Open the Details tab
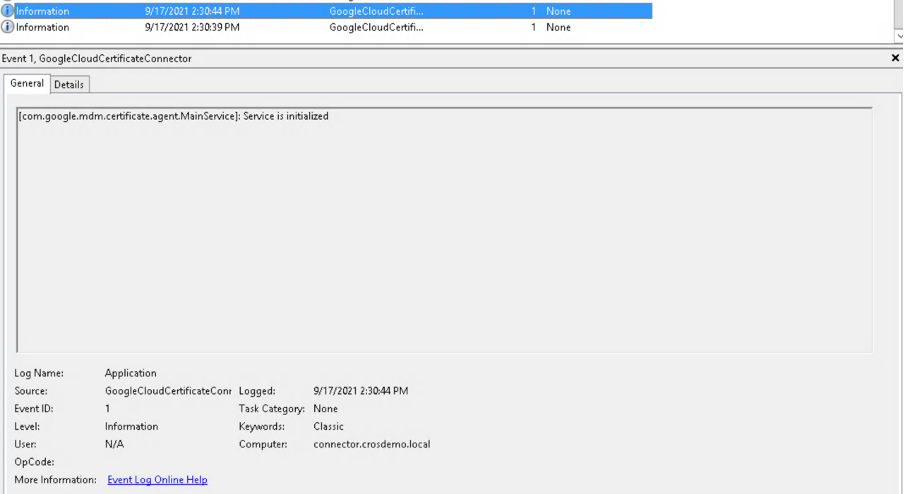This screenshot has height=494, width=904. [x=69, y=85]
